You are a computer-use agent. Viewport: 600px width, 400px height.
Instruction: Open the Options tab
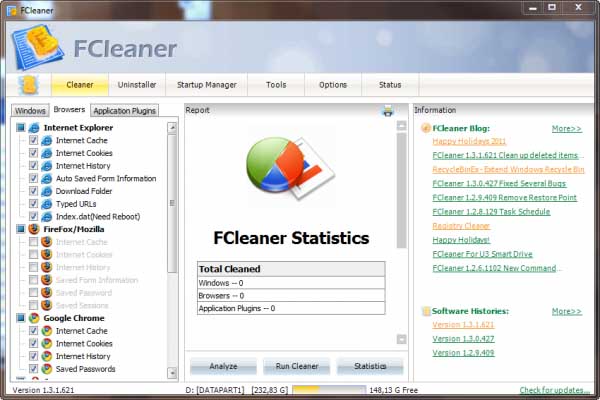(333, 85)
